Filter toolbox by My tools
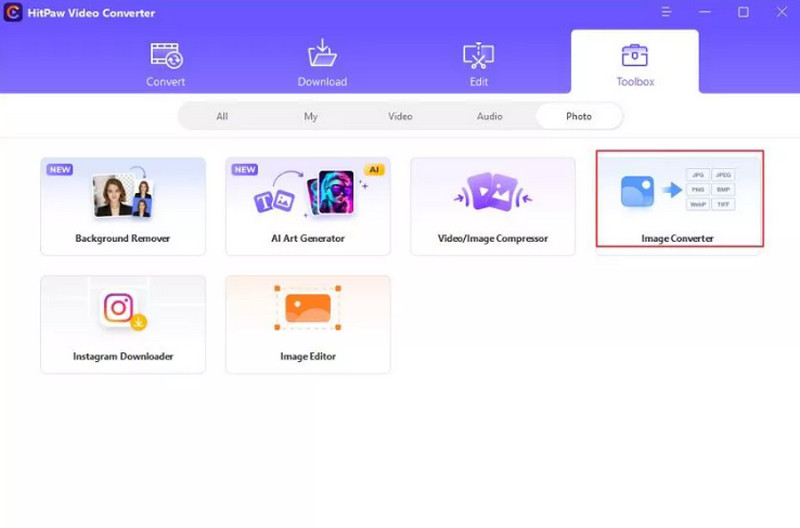The height and width of the screenshot is (528, 800). 311,116
